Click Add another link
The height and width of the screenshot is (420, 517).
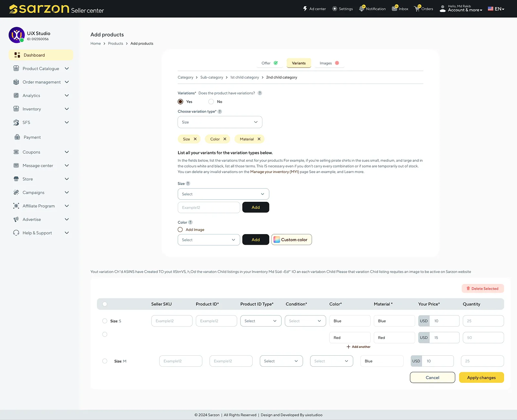pos(358,347)
